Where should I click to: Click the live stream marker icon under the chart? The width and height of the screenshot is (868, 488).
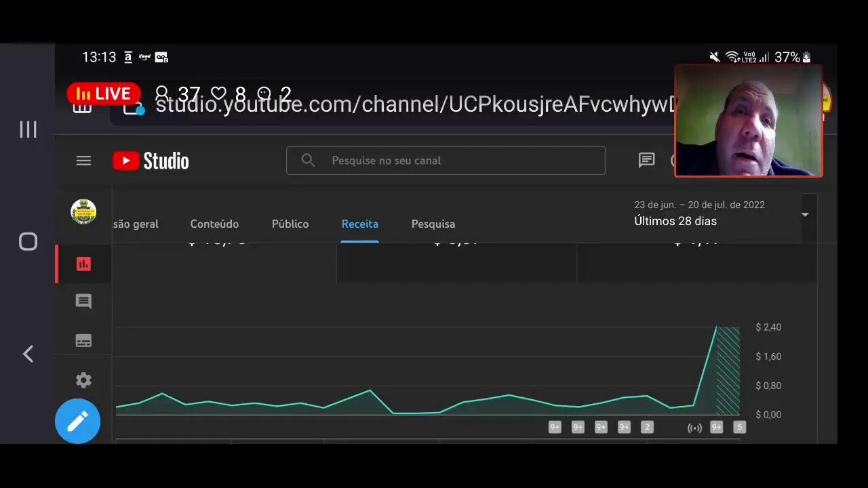pyautogui.click(x=694, y=428)
